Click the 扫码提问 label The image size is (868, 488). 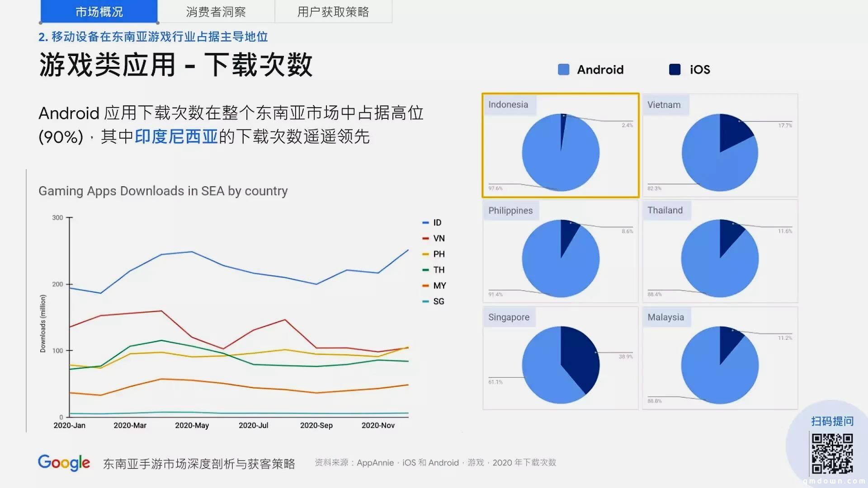click(x=832, y=421)
